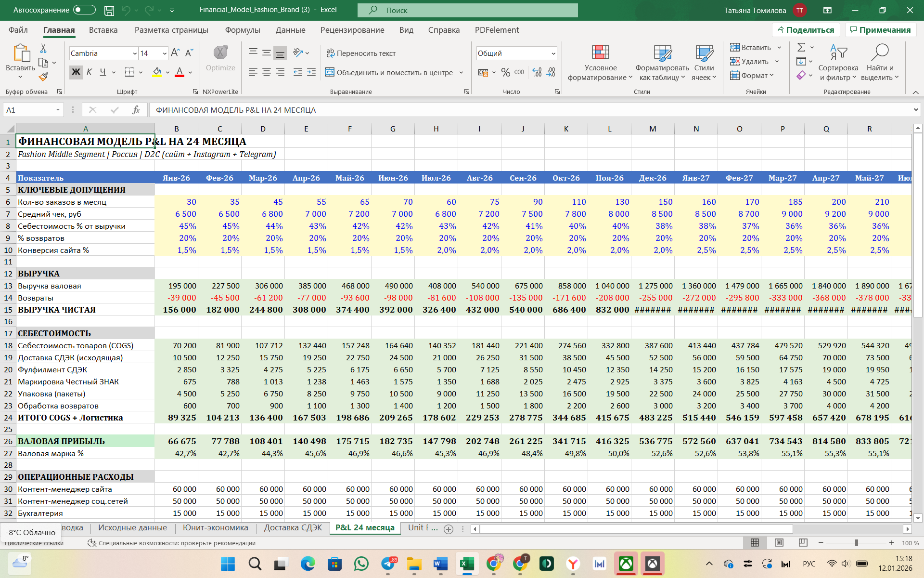Click the Поделиться button
This screenshot has width=924, height=578.
point(805,30)
